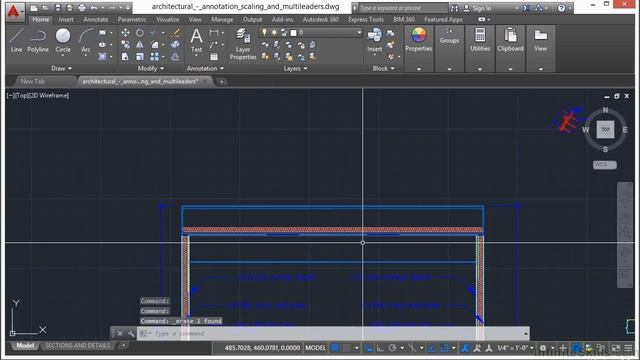Expand the Layers panel
This screenshot has height=360, width=640.
[296, 69]
